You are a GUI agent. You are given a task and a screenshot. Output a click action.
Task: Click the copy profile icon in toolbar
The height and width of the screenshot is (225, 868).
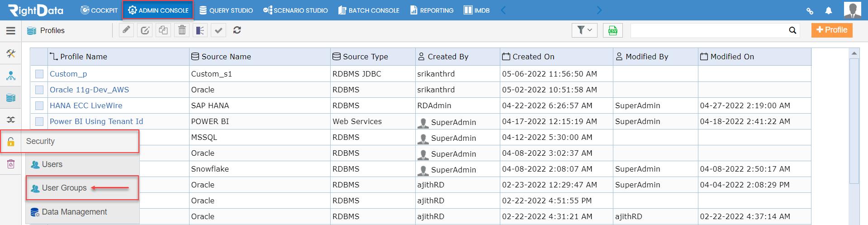pyautogui.click(x=163, y=30)
